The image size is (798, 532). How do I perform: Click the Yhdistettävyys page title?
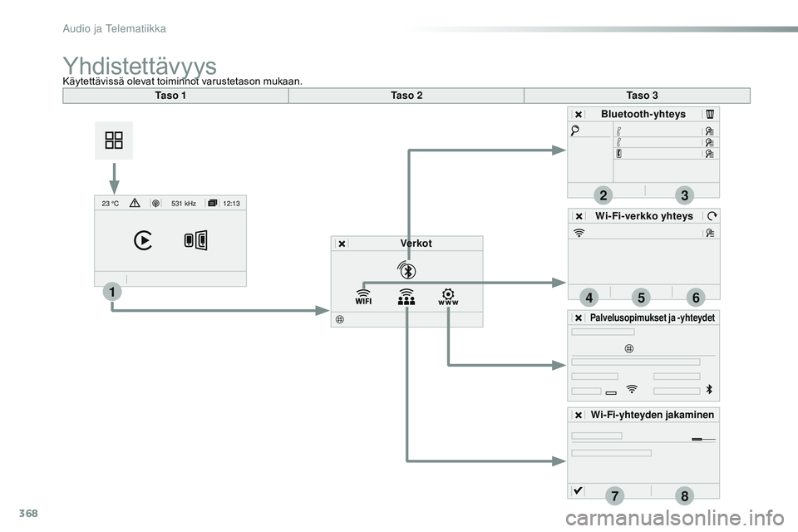point(140,66)
